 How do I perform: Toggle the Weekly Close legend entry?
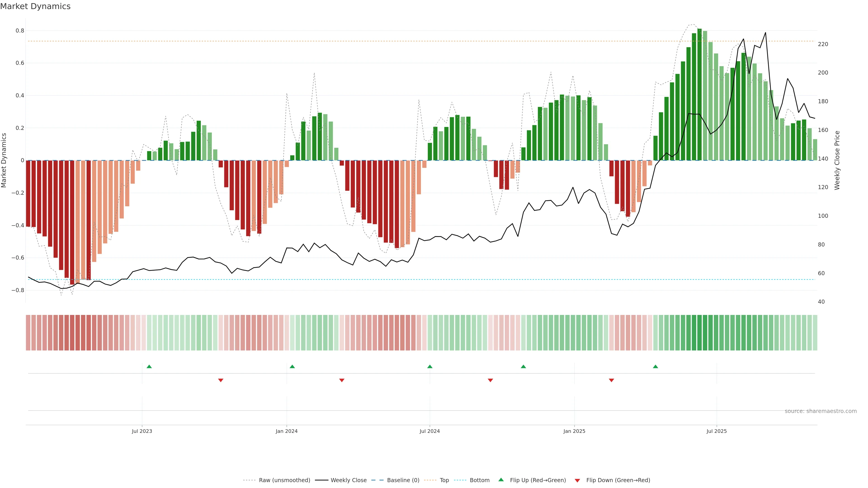click(348, 480)
